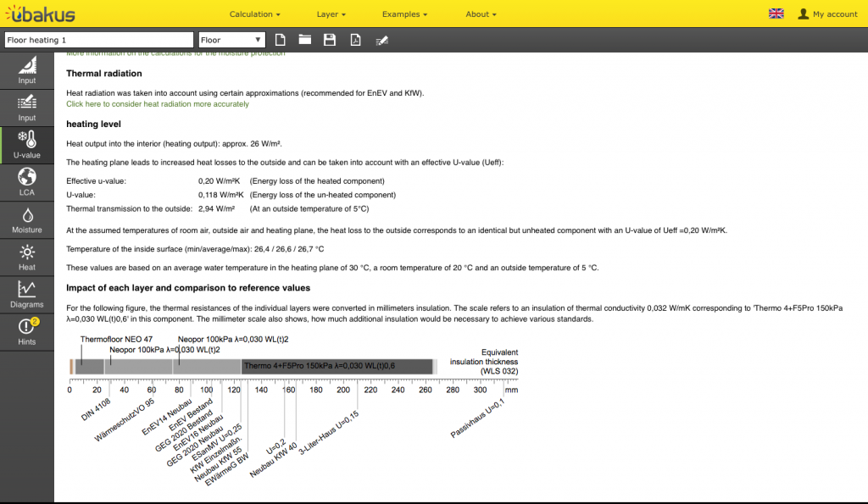The width and height of the screenshot is (868, 504).
Task: Click 'consider heat radiation more accurately' link
Action: click(x=158, y=104)
